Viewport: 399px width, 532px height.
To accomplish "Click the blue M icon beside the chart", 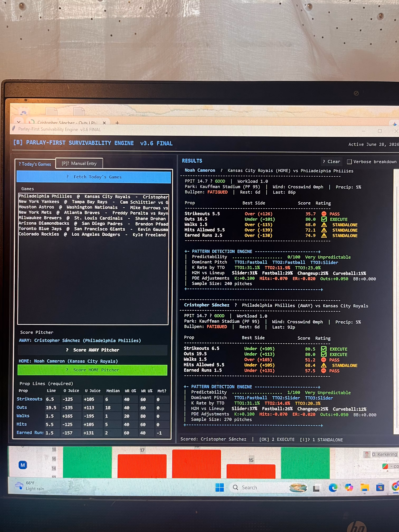I will coord(23,465).
